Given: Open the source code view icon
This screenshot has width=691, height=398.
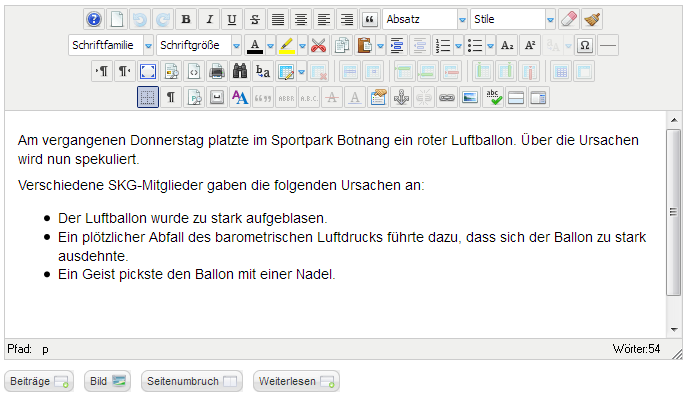Looking at the screenshot, I should pyautogui.click(x=194, y=71).
